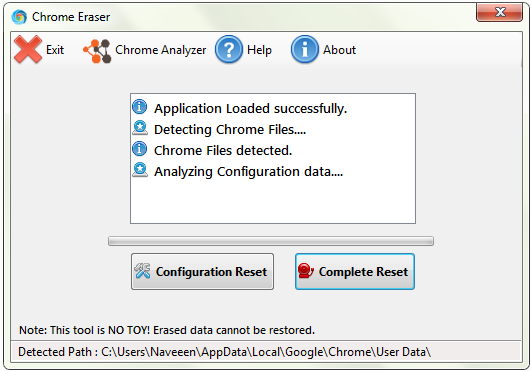Viewport: 531px width, 371px height.
Task: Open the Chrome Analyzer toolbar item
Action: click(145, 50)
